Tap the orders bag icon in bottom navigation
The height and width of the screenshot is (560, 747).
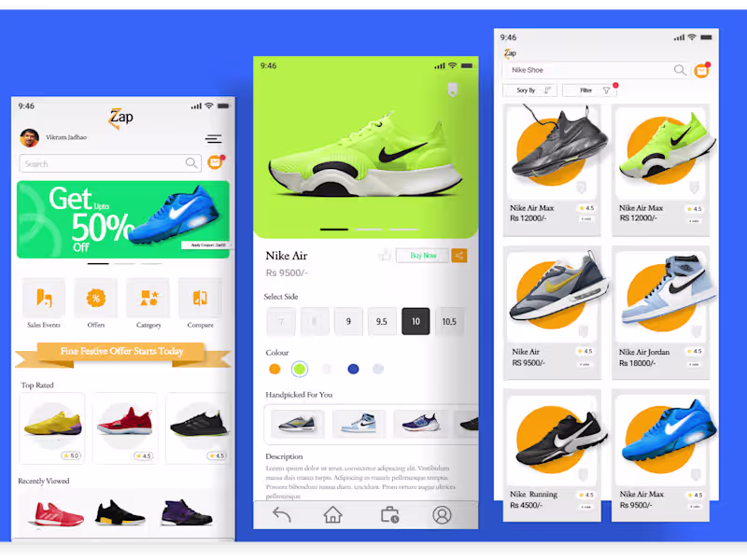(389, 515)
